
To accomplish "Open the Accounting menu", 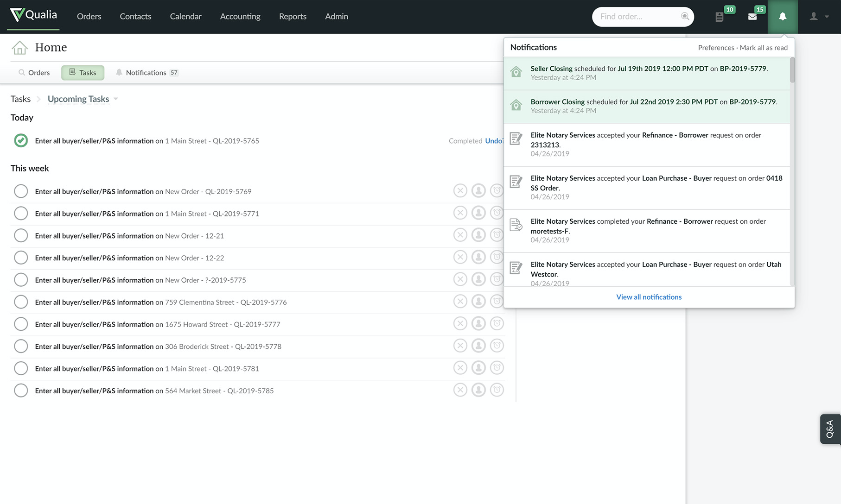I will (x=240, y=16).
